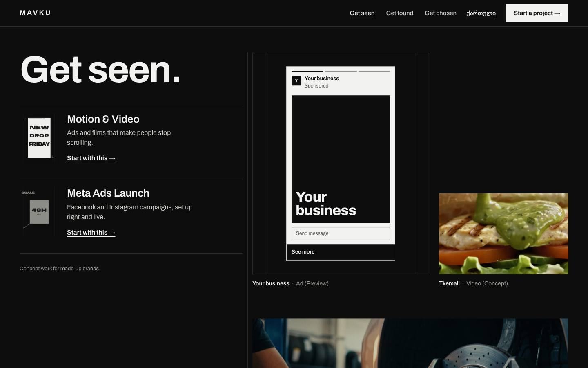Click the 48H scale thumbnail
Screen dimensions: 588x368
point(39,212)
